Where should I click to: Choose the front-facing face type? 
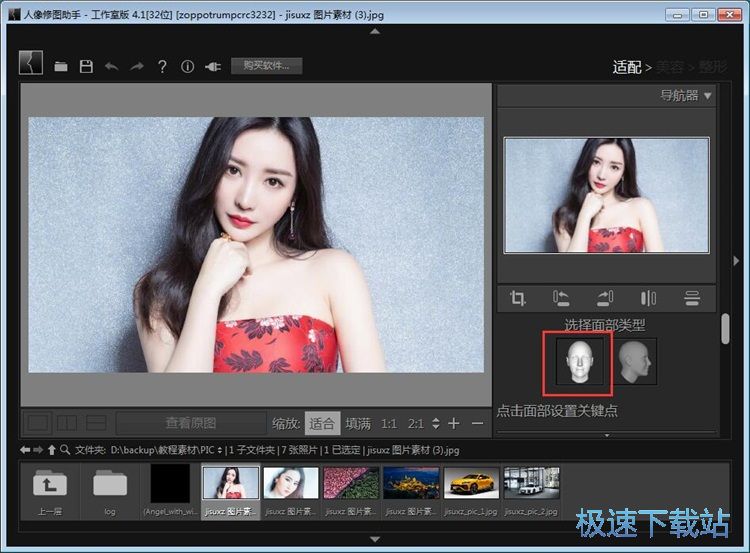pos(579,361)
